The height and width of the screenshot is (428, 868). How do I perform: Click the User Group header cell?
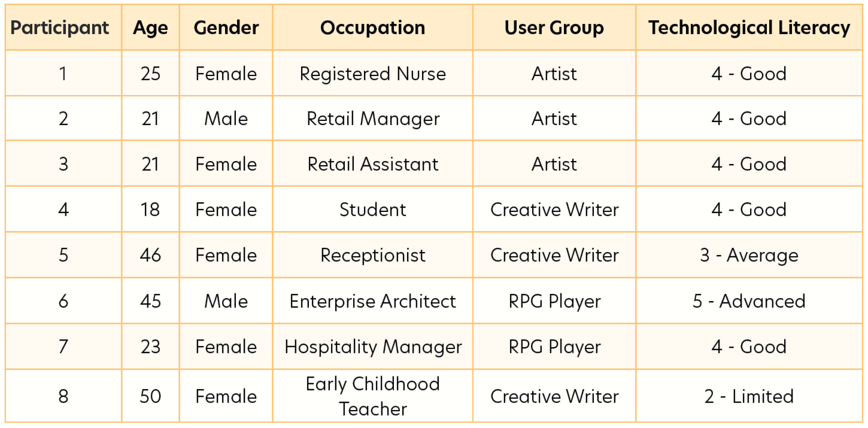(x=554, y=27)
